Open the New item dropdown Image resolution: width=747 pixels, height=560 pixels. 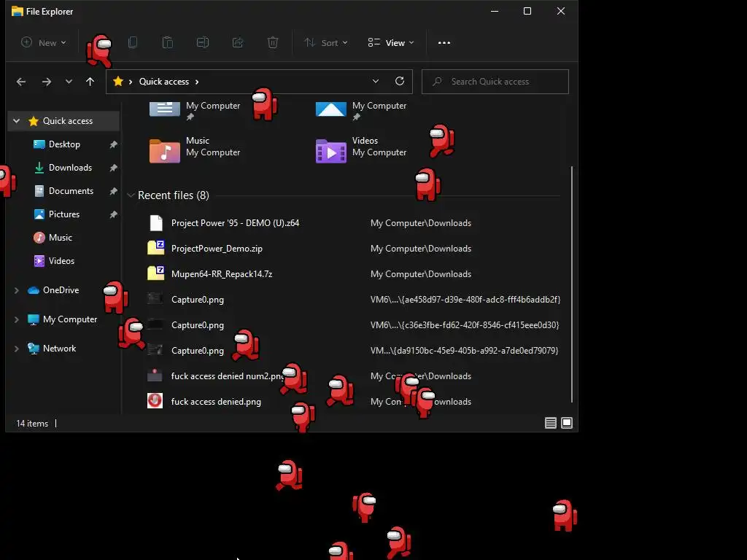(43, 43)
